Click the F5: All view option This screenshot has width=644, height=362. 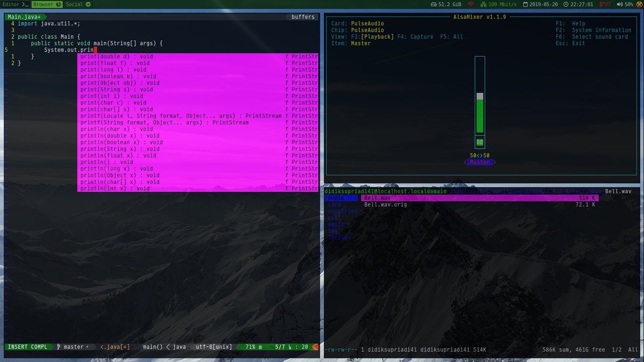click(x=452, y=37)
